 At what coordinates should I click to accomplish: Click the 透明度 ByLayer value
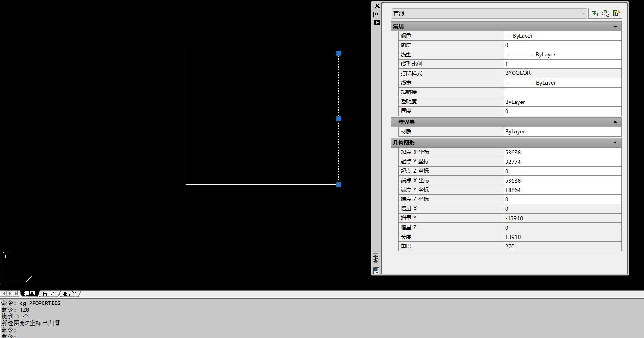(x=562, y=102)
